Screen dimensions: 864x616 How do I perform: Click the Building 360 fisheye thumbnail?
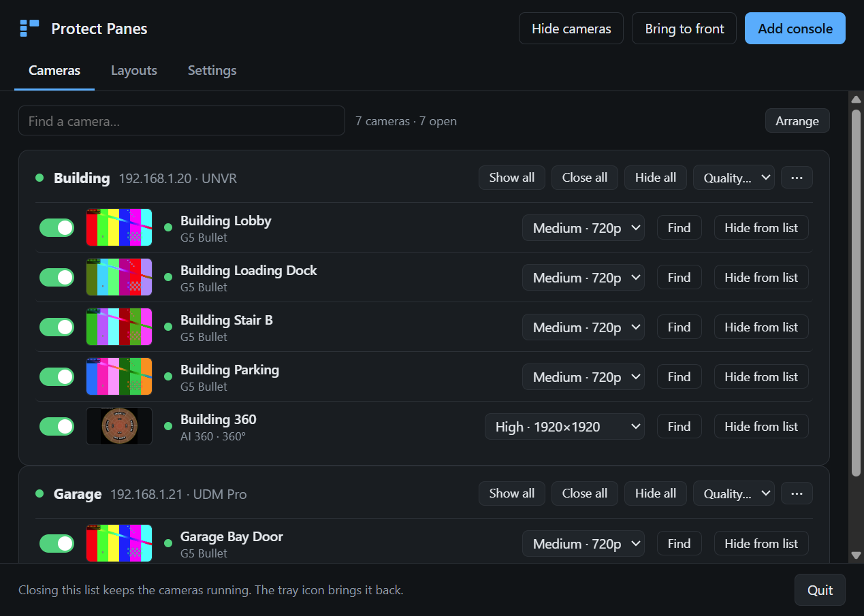tap(119, 426)
